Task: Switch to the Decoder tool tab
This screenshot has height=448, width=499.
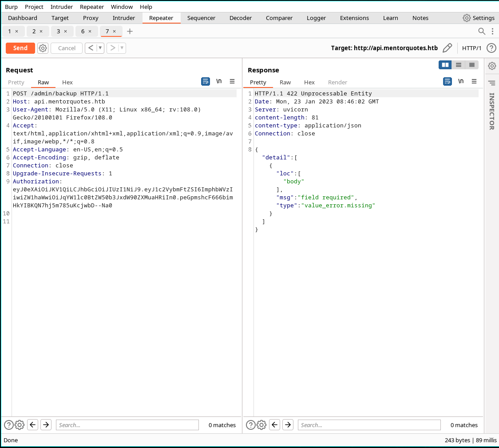Action: [x=241, y=18]
